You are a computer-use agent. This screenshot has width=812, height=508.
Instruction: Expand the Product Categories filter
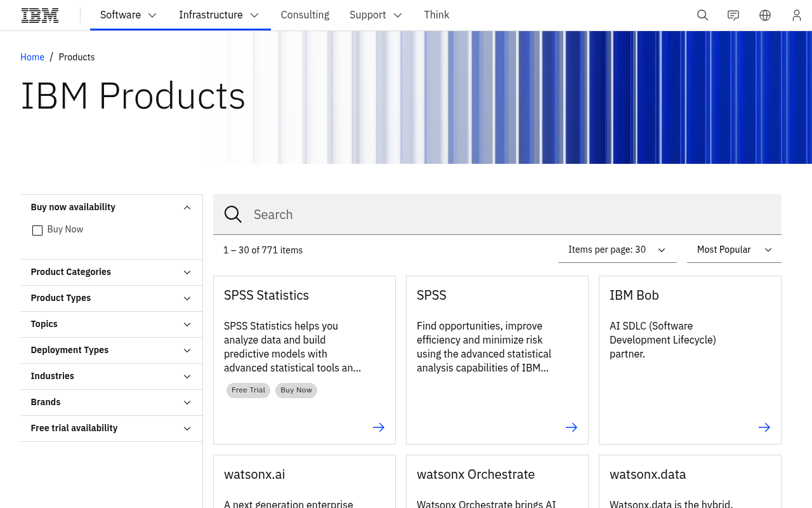coord(112,272)
